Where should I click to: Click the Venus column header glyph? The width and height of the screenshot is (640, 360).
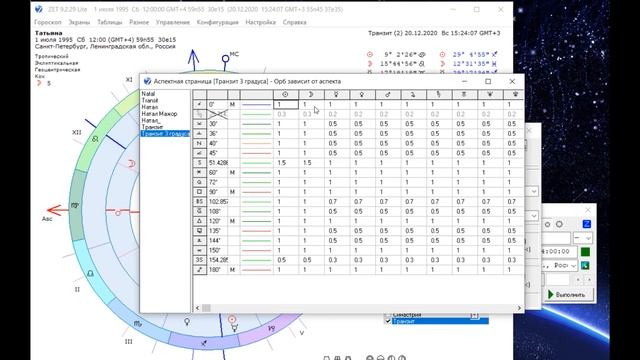[362, 94]
